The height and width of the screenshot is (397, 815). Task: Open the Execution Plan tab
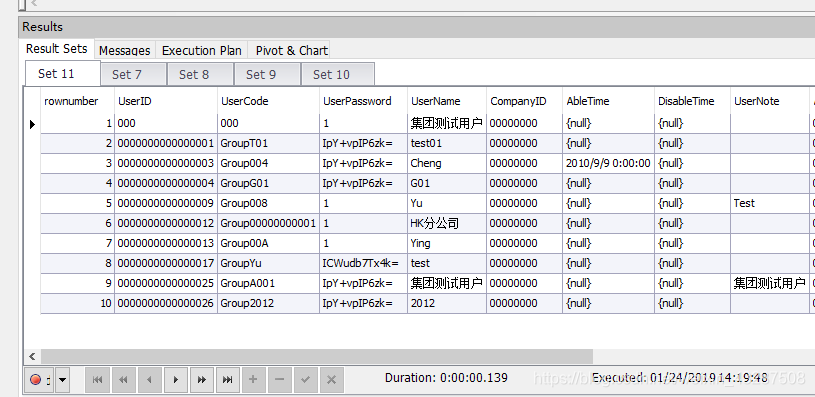(202, 50)
